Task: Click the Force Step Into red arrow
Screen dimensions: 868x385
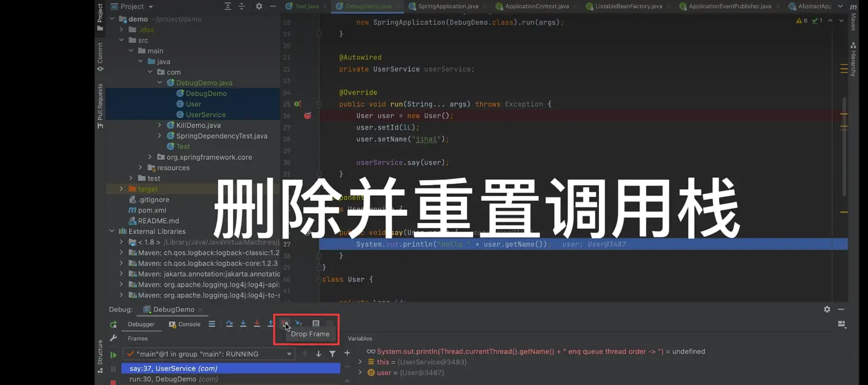Action: (257, 324)
